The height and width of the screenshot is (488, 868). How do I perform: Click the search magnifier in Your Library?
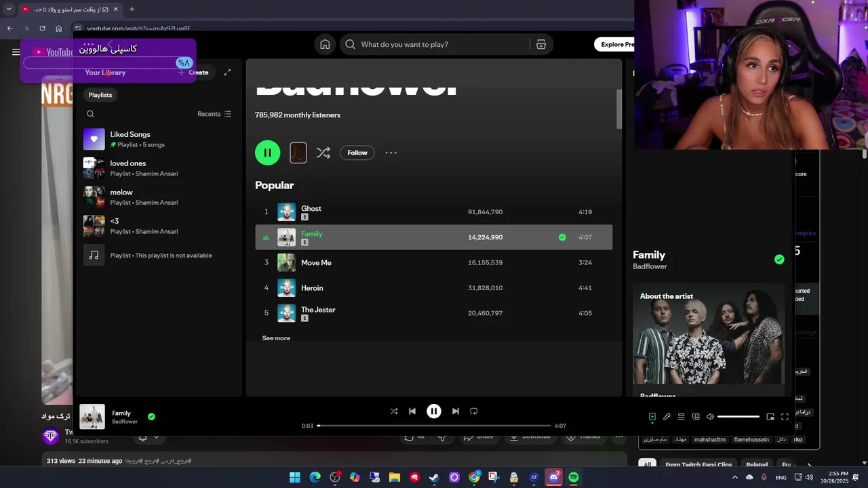[90, 114]
